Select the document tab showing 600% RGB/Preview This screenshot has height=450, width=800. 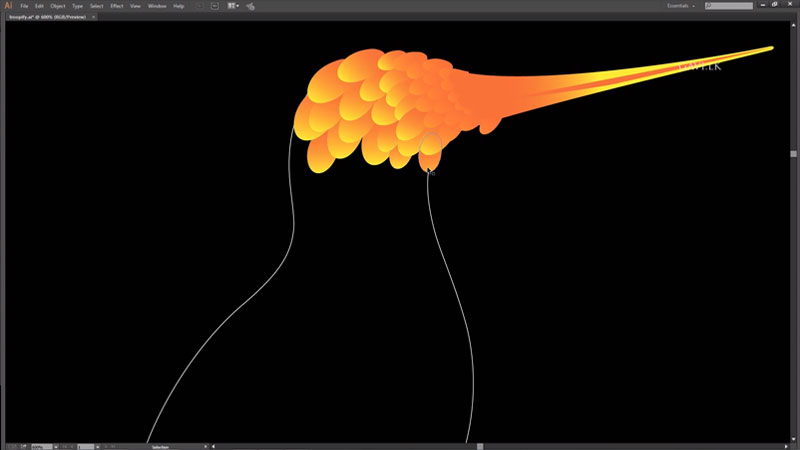click(x=47, y=17)
